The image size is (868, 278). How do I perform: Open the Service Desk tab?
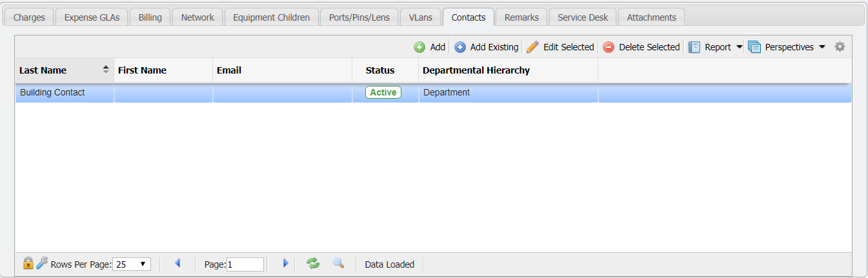point(583,17)
